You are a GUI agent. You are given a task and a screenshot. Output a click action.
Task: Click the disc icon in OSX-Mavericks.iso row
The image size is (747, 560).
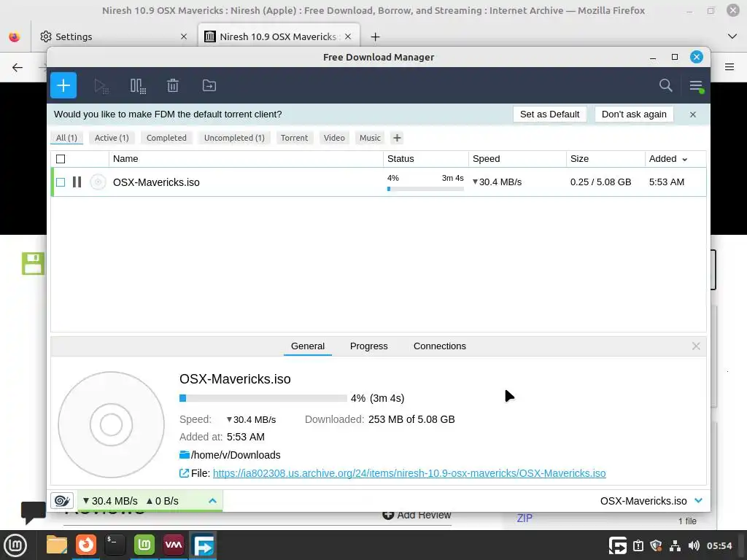point(98,182)
